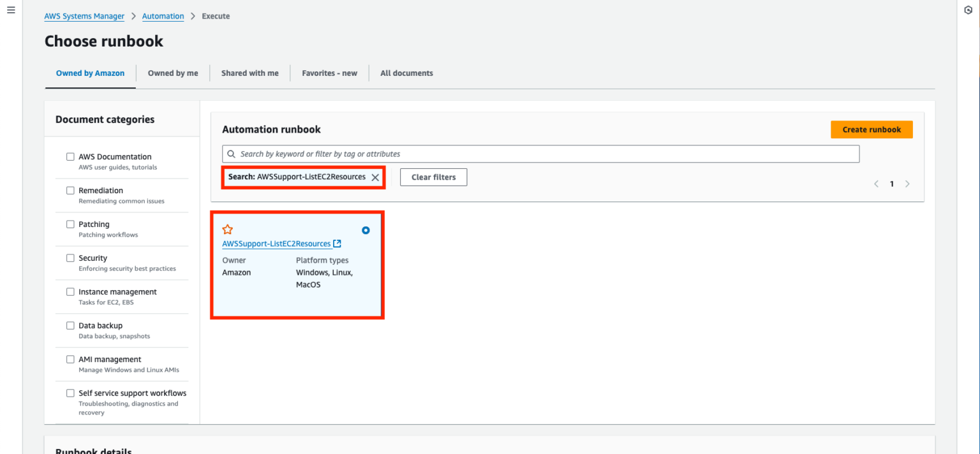The height and width of the screenshot is (454, 980).
Task: Toggle the Self service support workflows filter
Action: click(70, 393)
